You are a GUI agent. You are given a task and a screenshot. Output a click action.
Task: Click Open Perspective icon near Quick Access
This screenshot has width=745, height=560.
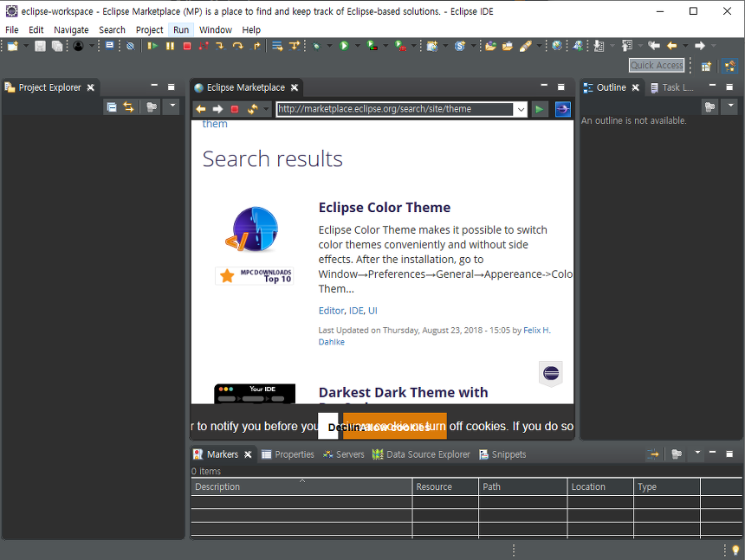[x=707, y=66]
